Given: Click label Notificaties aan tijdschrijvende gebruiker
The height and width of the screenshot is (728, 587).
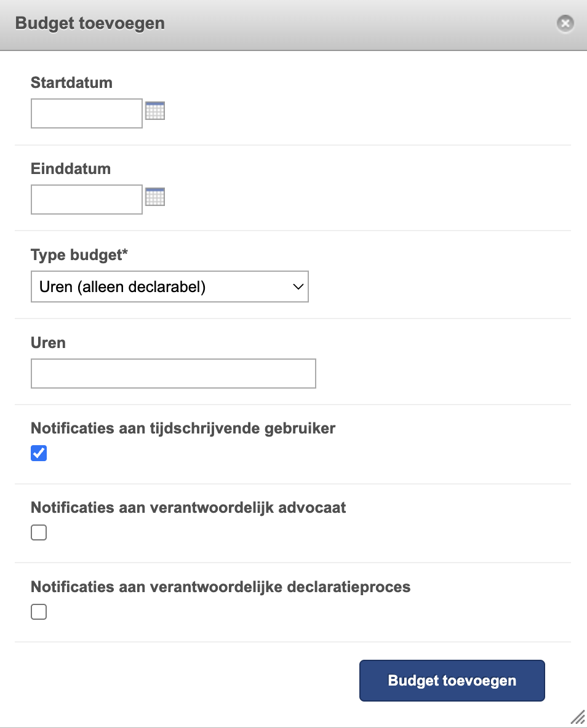Looking at the screenshot, I should pos(183,428).
